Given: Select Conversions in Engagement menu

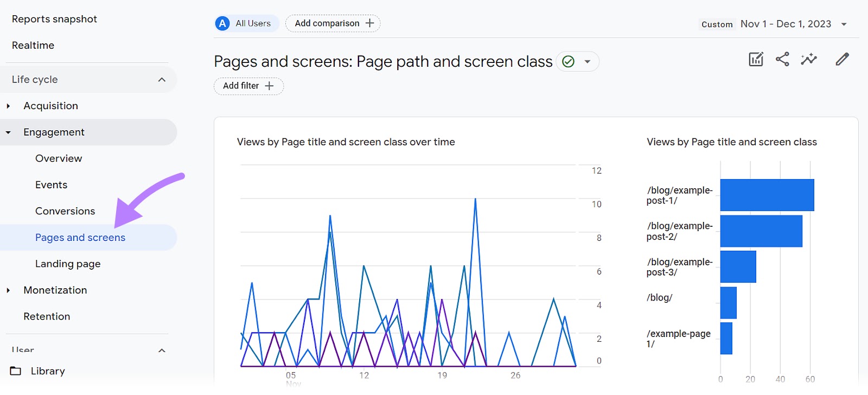Looking at the screenshot, I should (65, 211).
